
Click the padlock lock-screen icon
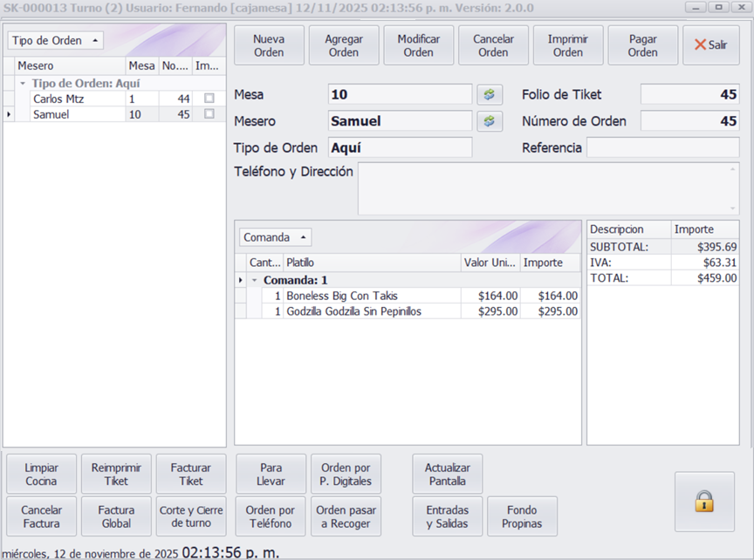[x=704, y=502]
